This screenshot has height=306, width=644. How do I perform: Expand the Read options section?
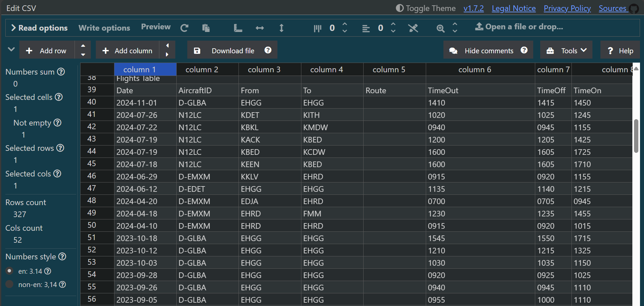[40, 28]
